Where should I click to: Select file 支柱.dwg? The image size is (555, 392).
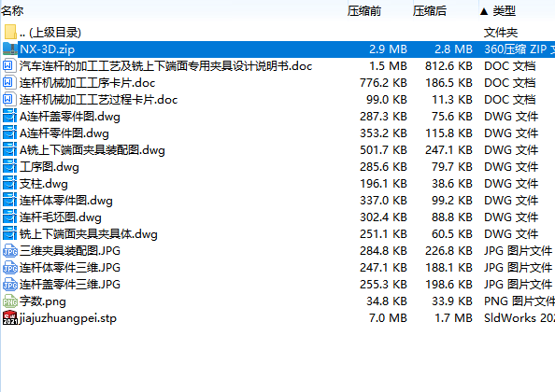(44, 184)
